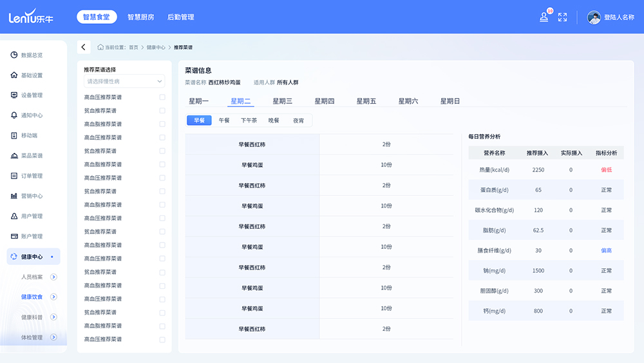Check the second 贫血推荐菜谱 checkbox from top
The height and width of the screenshot is (363, 644).
click(162, 151)
